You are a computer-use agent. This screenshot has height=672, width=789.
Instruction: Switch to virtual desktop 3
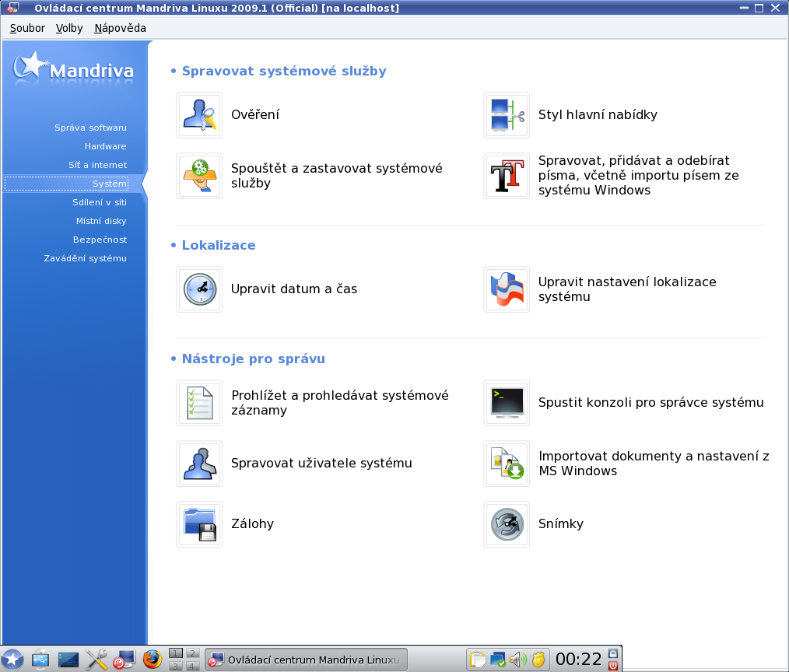click(176, 666)
